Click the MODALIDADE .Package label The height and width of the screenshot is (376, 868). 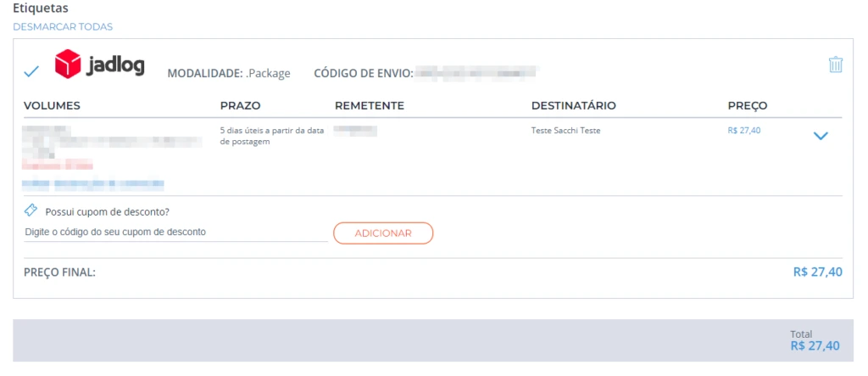click(229, 73)
